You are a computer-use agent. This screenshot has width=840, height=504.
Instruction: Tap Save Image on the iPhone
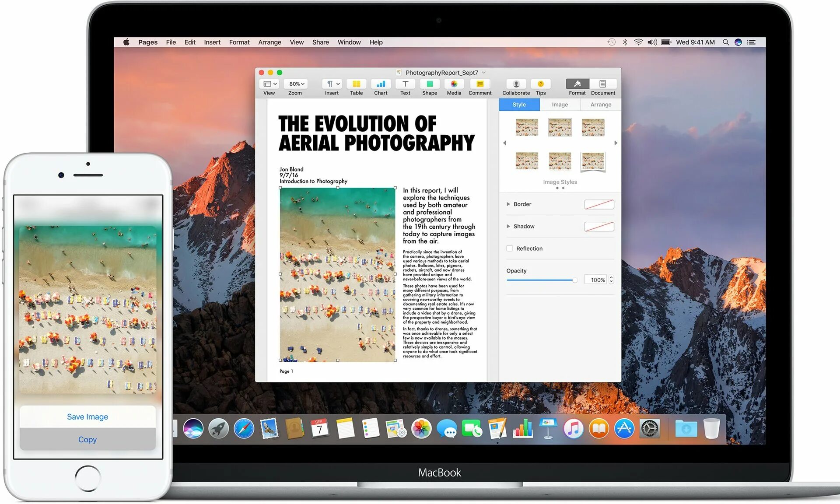87,417
